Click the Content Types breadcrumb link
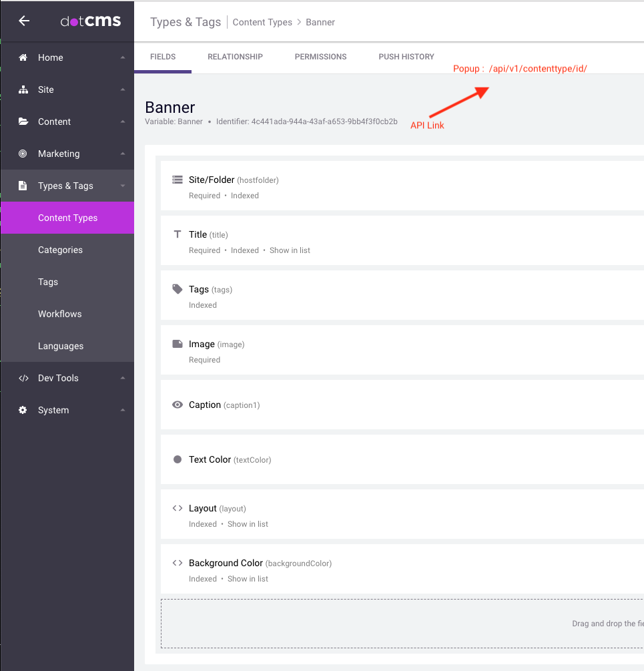The image size is (644, 671). pos(262,22)
